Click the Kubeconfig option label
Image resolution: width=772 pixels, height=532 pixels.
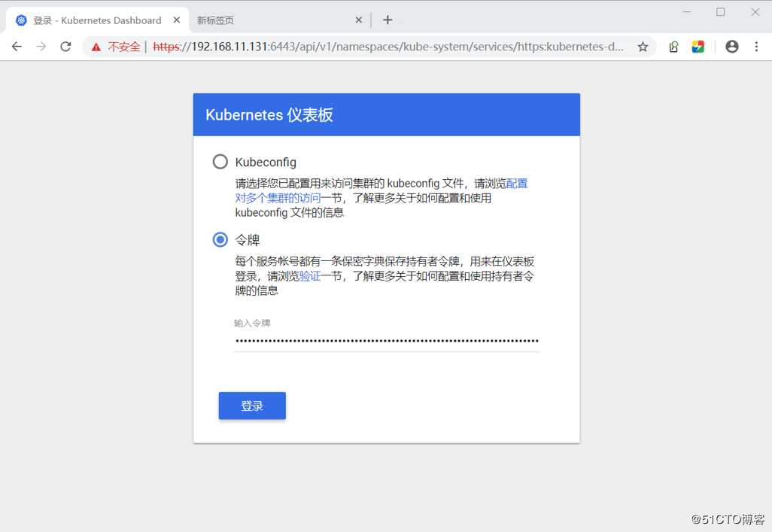point(266,162)
